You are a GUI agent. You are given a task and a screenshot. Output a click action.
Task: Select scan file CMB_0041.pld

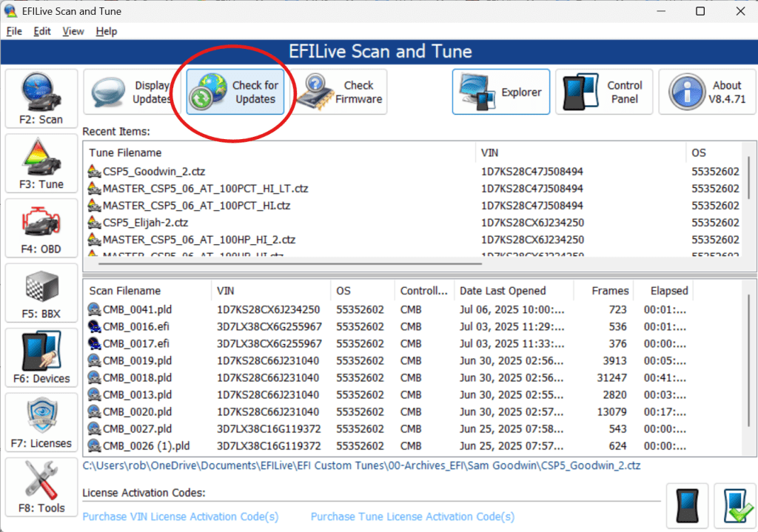point(137,310)
